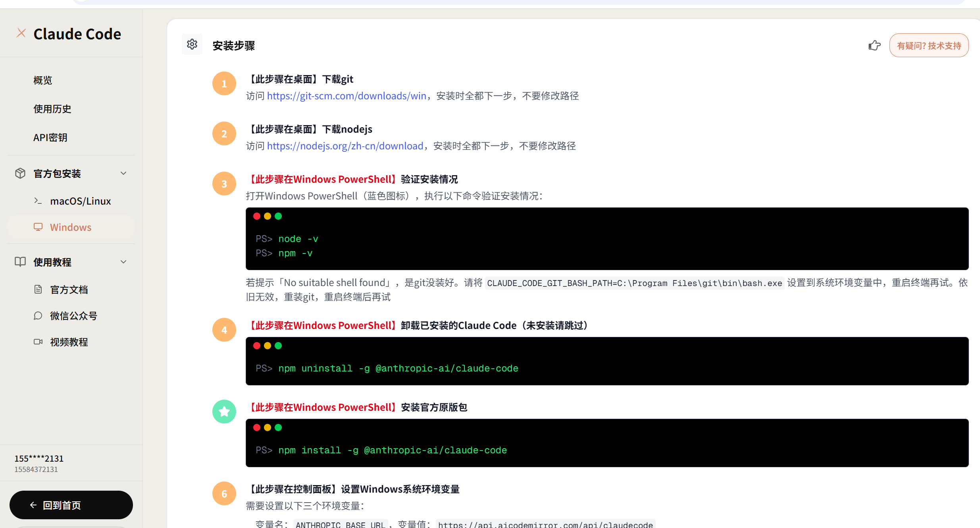
Task: Collapse the 官方包安装 section chevron
Action: 123,173
